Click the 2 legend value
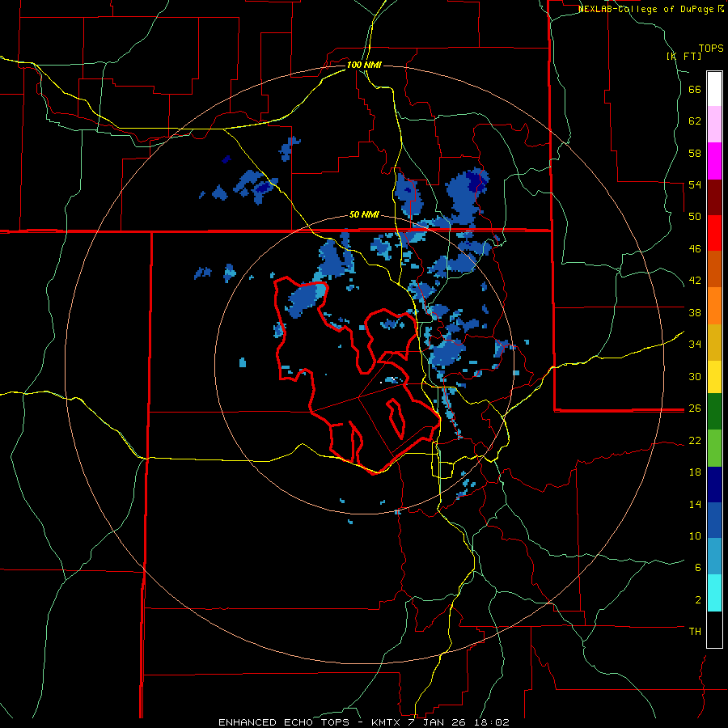The width and height of the screenshot is (728, 728). [698, 599]
